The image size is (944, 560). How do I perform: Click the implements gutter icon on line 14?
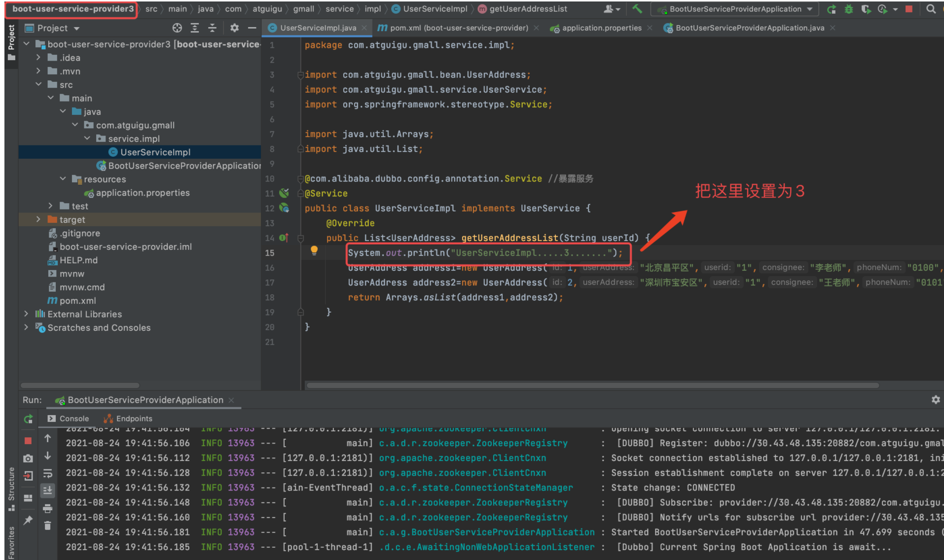tap(284, 238)
